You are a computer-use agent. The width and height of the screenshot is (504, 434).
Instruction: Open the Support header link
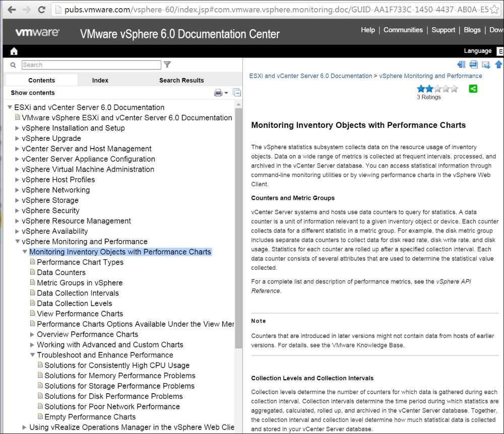click(x=443, y=30)
